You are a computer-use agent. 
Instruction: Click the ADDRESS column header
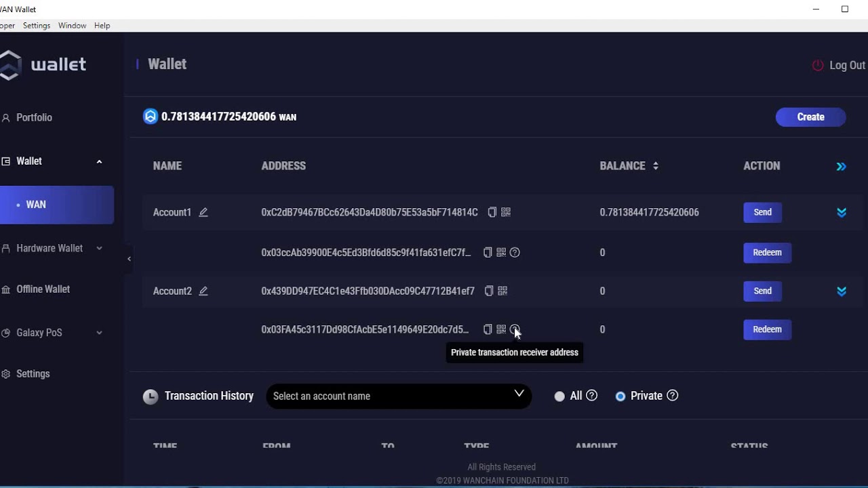tap(283, 166)
